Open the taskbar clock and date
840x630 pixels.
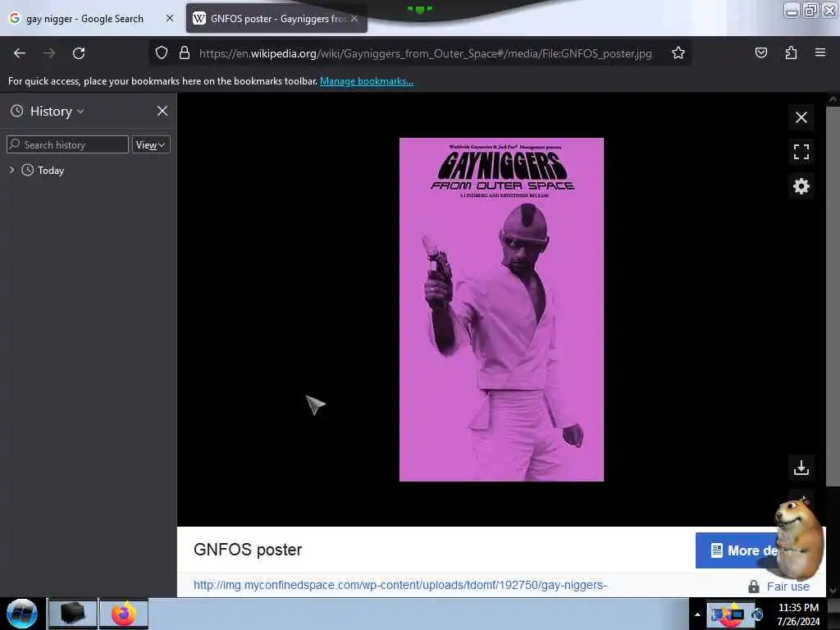coord(798,614)
